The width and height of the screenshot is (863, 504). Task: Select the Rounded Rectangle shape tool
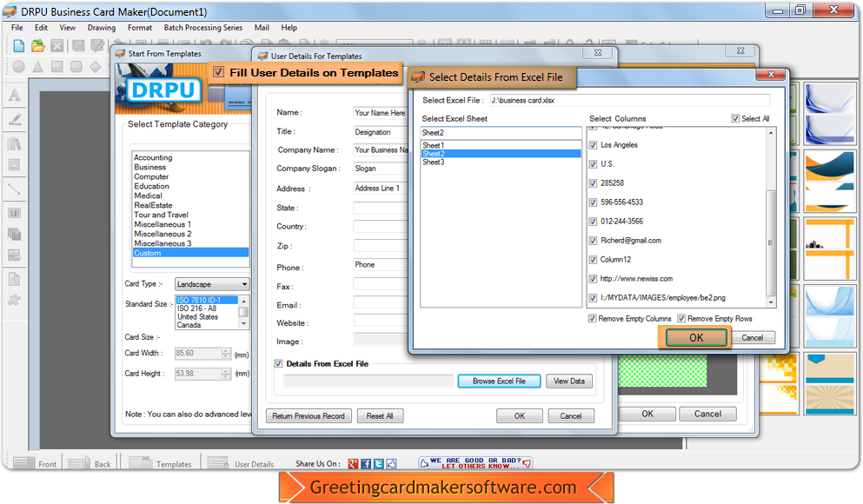click(x=76, y=67)
